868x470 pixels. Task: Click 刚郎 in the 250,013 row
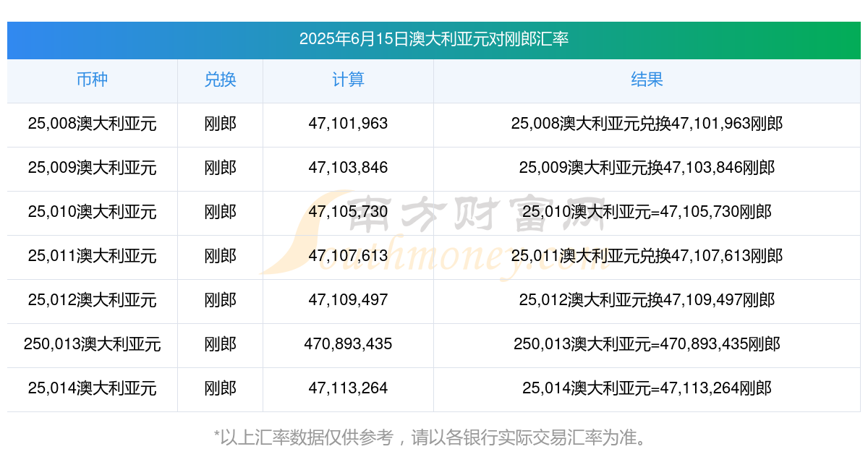click(x=220, y=344)
